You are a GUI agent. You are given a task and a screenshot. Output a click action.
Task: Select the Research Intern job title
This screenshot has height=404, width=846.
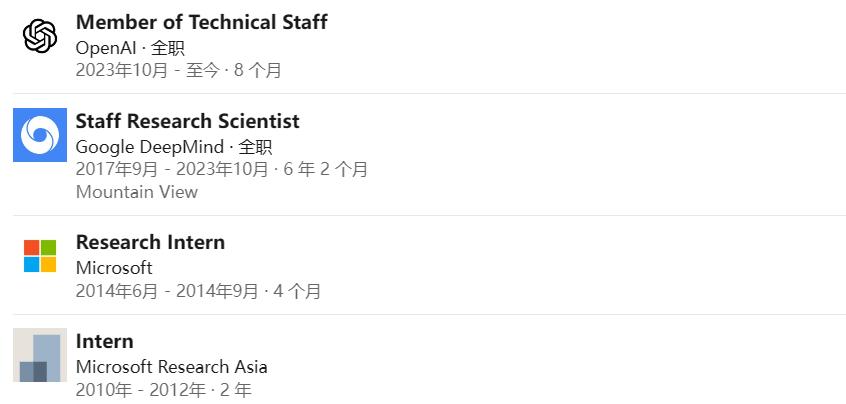150,242
